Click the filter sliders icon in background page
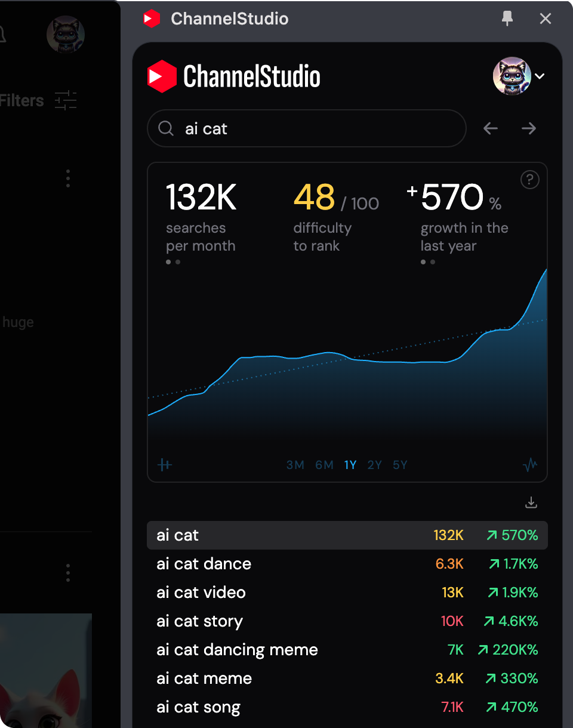The height and width of the screenshot is (728, 573). tap(66, 100)
